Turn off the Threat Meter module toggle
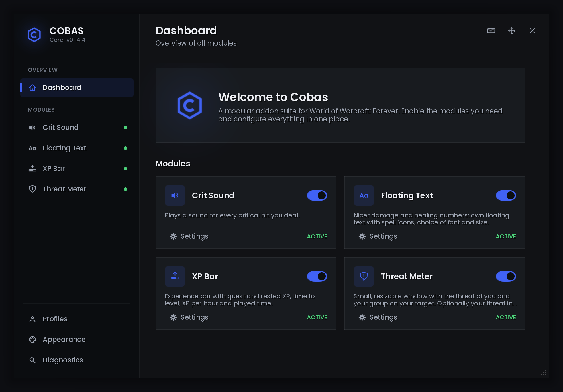Image resolution: width=563 pixels, height=392 pixels. pos(506,276)
